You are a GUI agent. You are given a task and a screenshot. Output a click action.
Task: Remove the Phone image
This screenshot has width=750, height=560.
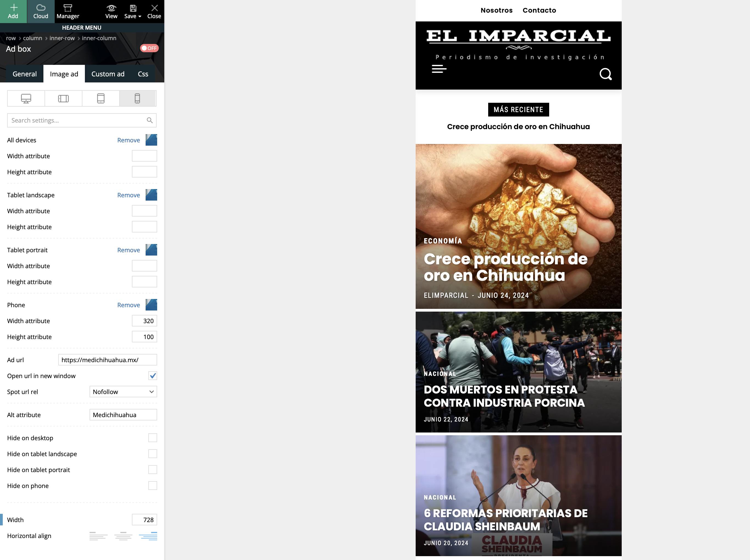click(129, 305)
